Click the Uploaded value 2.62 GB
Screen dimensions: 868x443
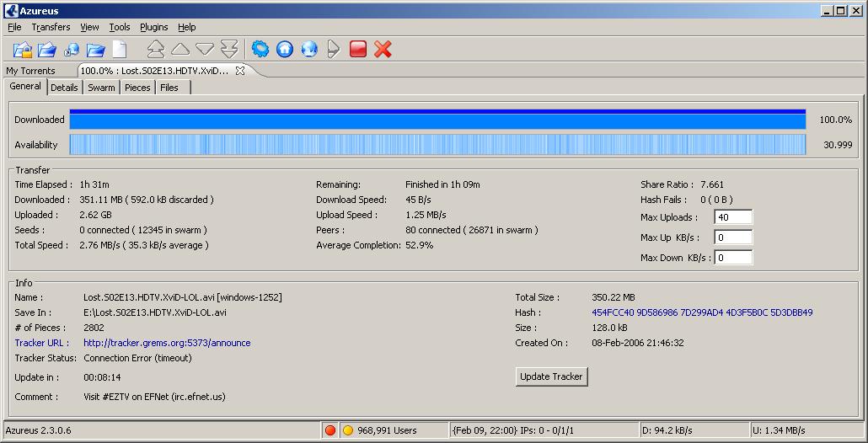click(96, 215)
